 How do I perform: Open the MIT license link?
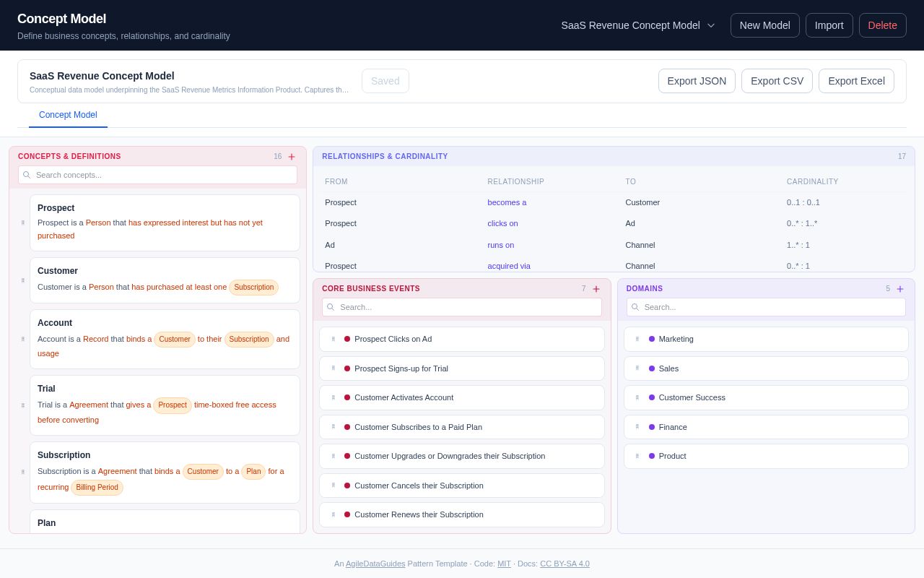pos(504,564)
